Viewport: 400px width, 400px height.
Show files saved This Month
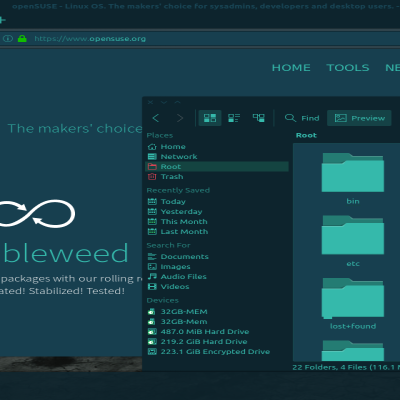[x=217, y=222]
